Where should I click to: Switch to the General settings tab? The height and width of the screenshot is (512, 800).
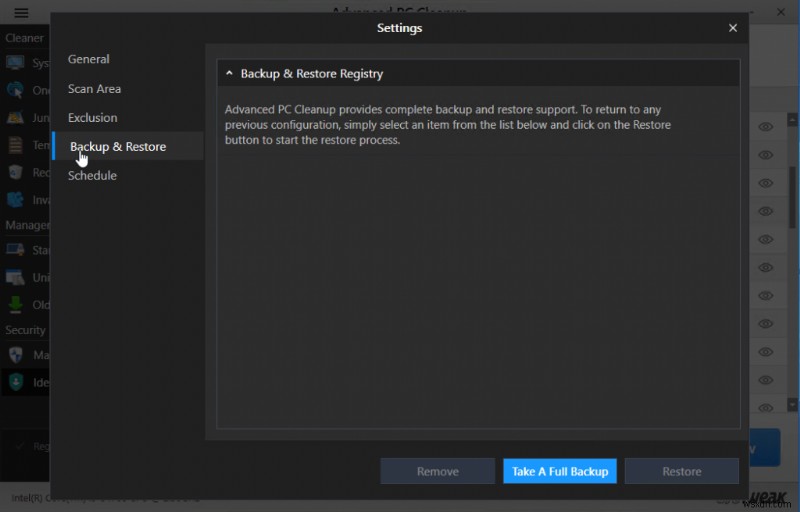click(x=88, y=59)
